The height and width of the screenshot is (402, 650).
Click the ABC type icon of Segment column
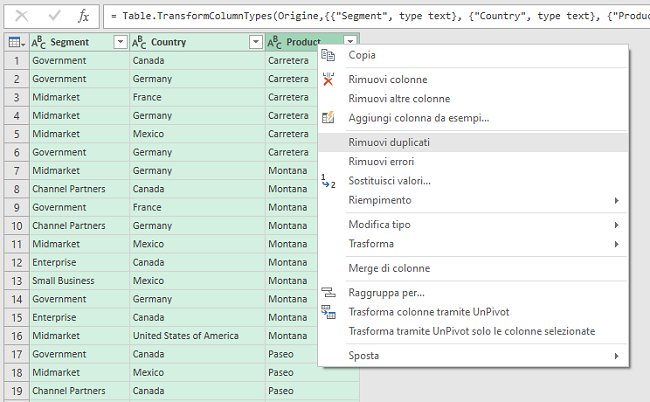click(x=39, y=42)
